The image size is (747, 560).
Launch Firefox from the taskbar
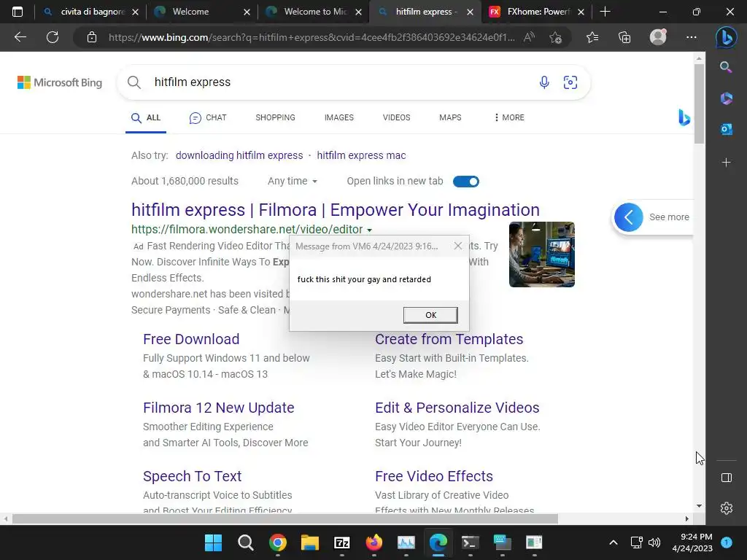pyautogui.click(x=374, y=542)
